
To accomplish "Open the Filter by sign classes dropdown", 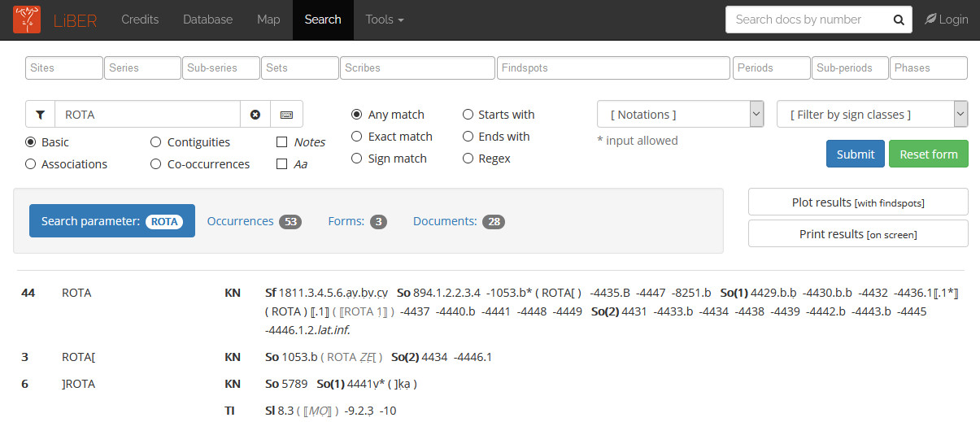I will coord(872,115).
